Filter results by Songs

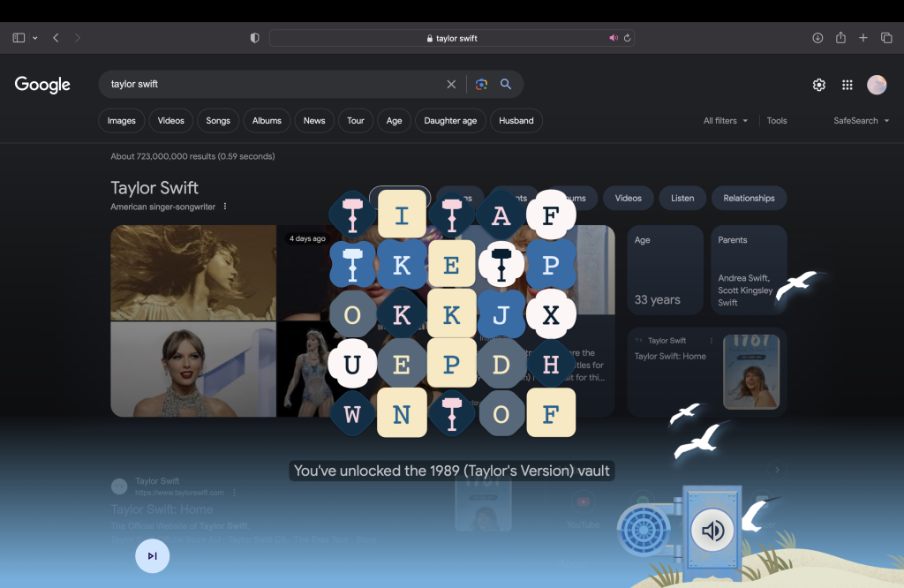pos(218,120)
